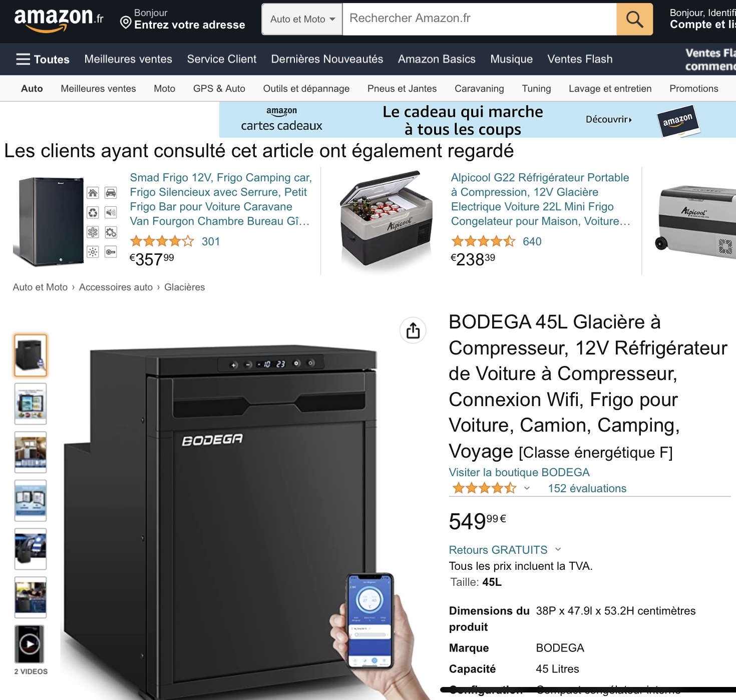Open the Glacières breadcrumb link

pyautogui.click(x=184, y=287)
